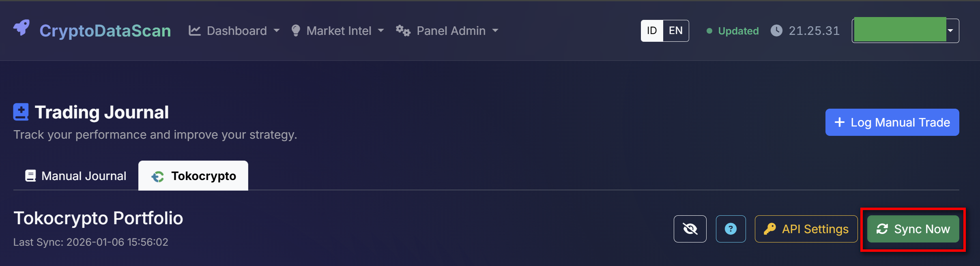The image size is (980, 266).
Task: Hide portfolio balances with the eye-slash toggle
Action: [690, 229]
